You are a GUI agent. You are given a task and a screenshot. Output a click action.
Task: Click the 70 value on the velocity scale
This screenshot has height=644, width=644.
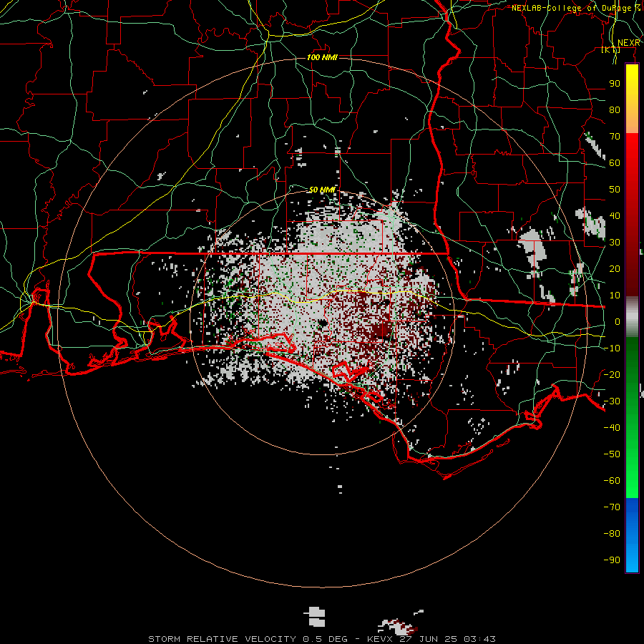pyautogui.click(x=615, y=137)
